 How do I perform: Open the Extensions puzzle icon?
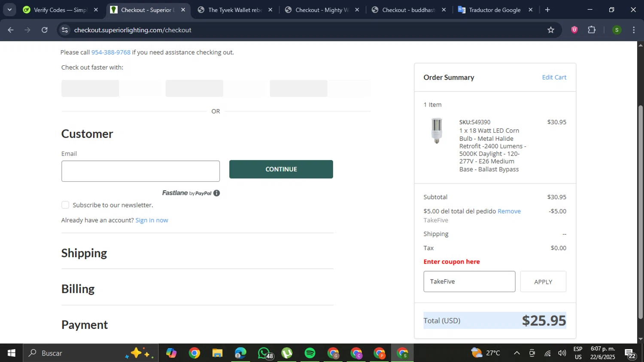tap(592, 30)
